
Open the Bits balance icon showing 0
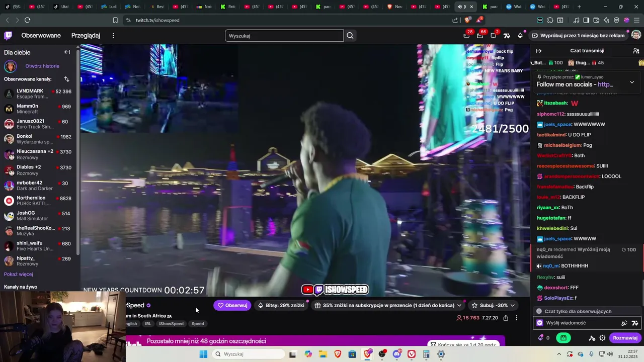(543, 338)
